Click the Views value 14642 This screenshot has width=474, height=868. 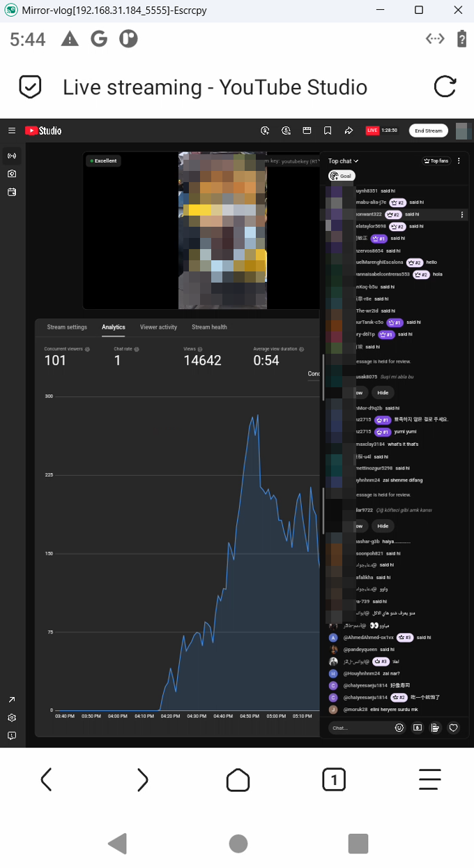[202, 361]
